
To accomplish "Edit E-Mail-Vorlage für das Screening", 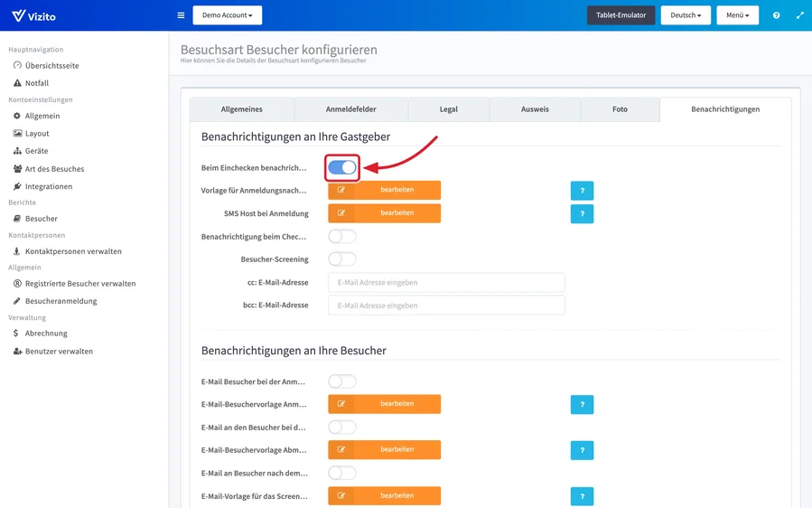I will tap(384, 495).
